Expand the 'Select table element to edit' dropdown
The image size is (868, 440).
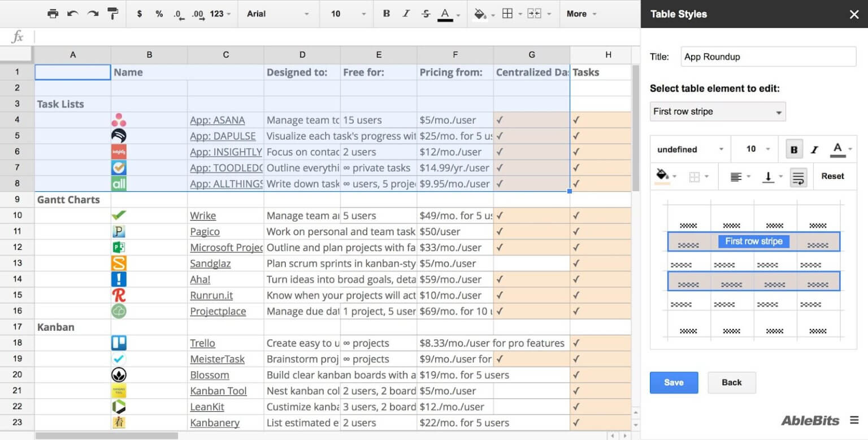tap(717, 111)
